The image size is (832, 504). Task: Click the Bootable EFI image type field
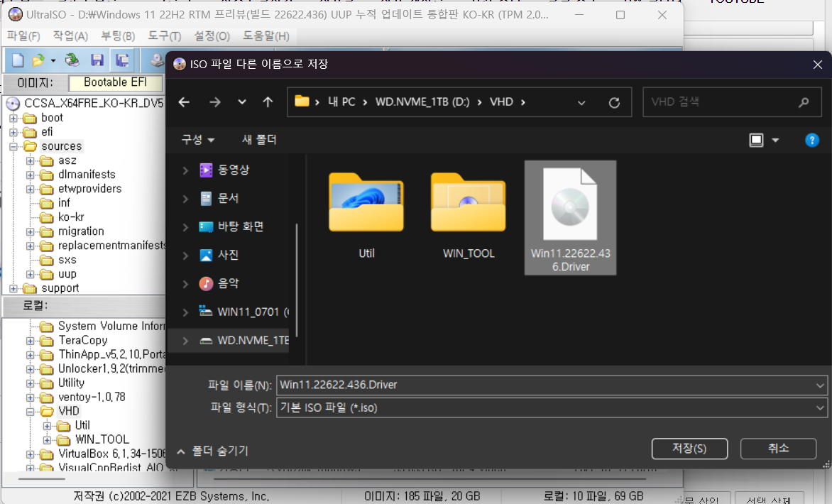[x=115, y=82]
